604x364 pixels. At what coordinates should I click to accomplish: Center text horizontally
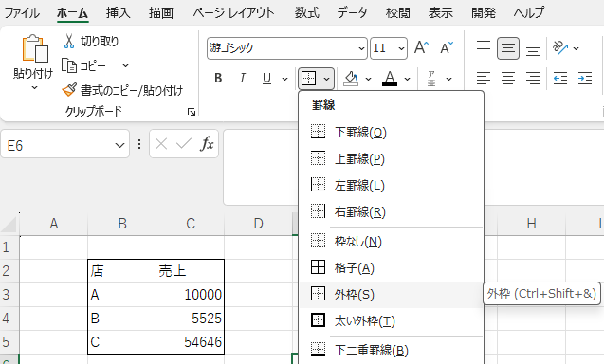point(508,79)
